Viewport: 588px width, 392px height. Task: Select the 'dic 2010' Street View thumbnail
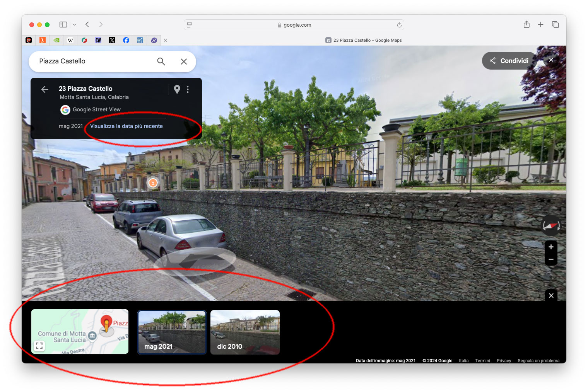245,332
